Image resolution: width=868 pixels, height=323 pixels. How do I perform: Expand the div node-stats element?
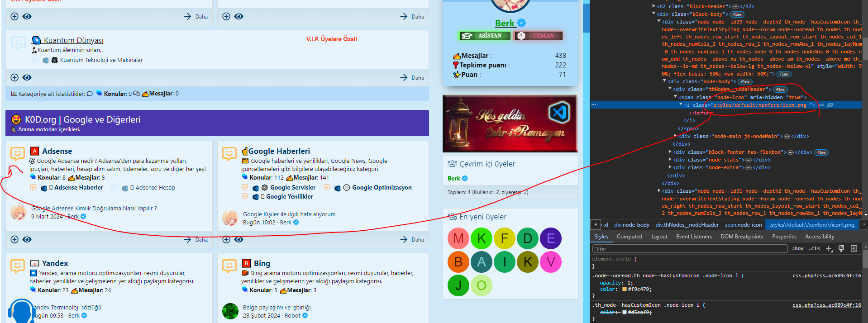pos(670,160)
